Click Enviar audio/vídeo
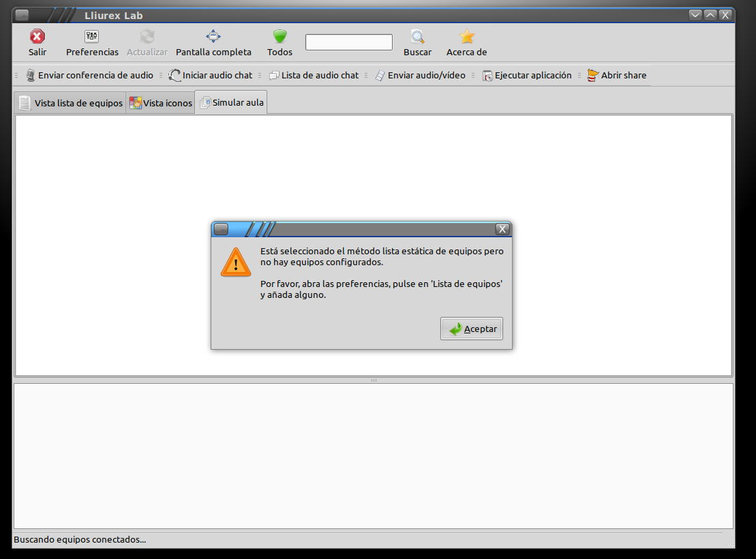Image resolution: width=756 pixels, height=559 pixels. pyautogui.click(x=421, y=75)
